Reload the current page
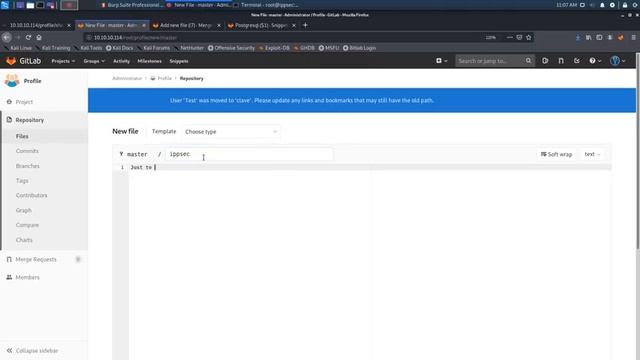Screen dimensions: 640x360 click(28, 38)
